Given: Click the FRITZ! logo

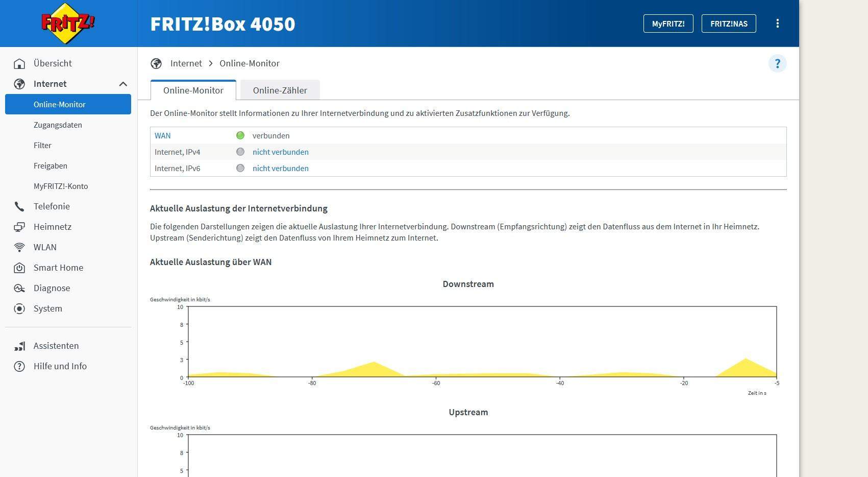Looking at the screenshot, I should point(68,23).
